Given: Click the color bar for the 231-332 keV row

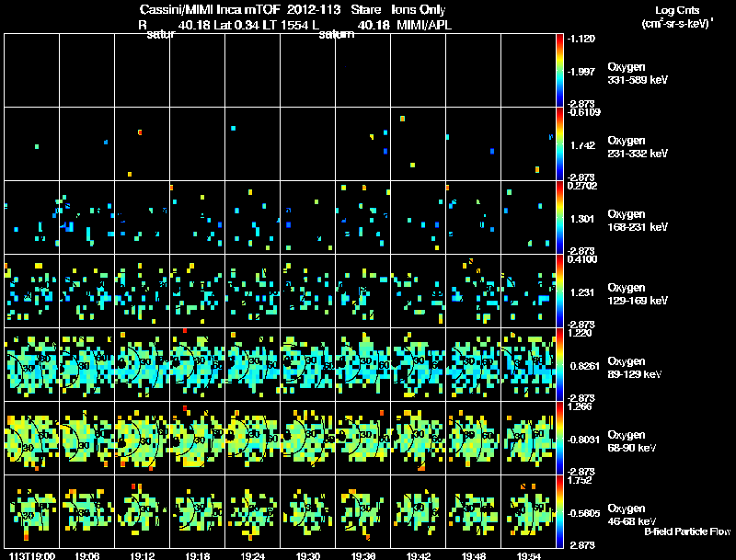Looking at the screenshot, I should [559, 143].
